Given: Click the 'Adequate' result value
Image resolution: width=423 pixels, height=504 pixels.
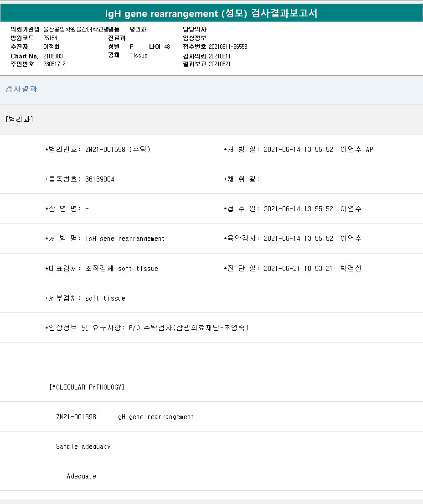Looking at the screenshot, I should (x=82, y=476).
